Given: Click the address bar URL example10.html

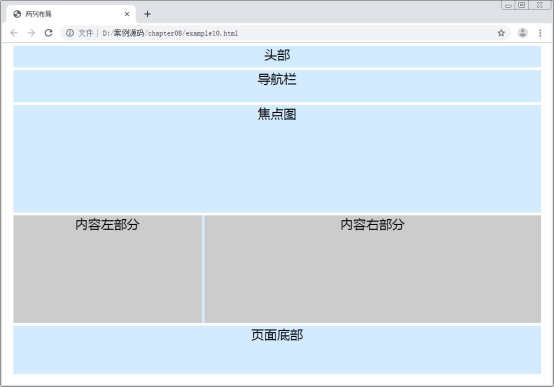Looking at the screenshot, I should coord(170,33).
